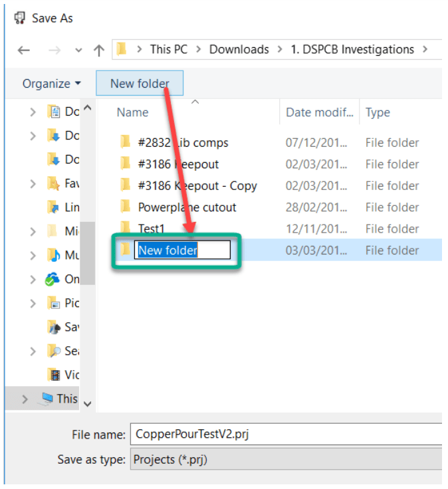
Task: Select 1. DSPCB Investigations breadcrumb
Action: click(352, 49)
